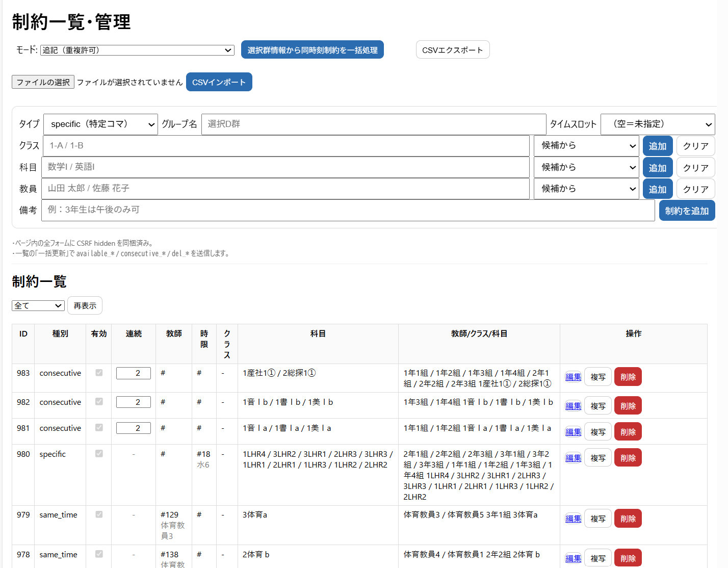This screenshot has height=568, width=728.
Task: Toggle the 有効 checkbox for ID 980
Action: coord(99,453)
